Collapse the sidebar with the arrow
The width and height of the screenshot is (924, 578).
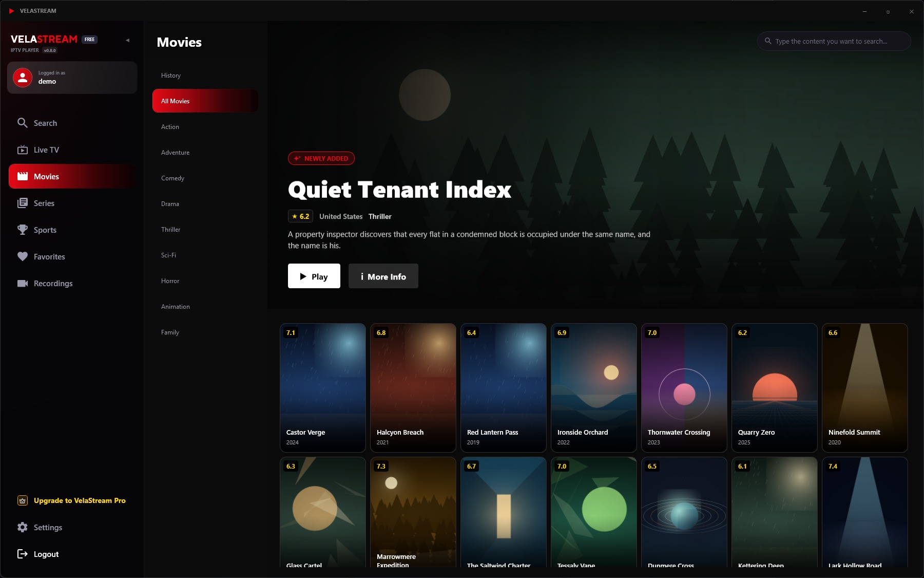click(128, 40)
